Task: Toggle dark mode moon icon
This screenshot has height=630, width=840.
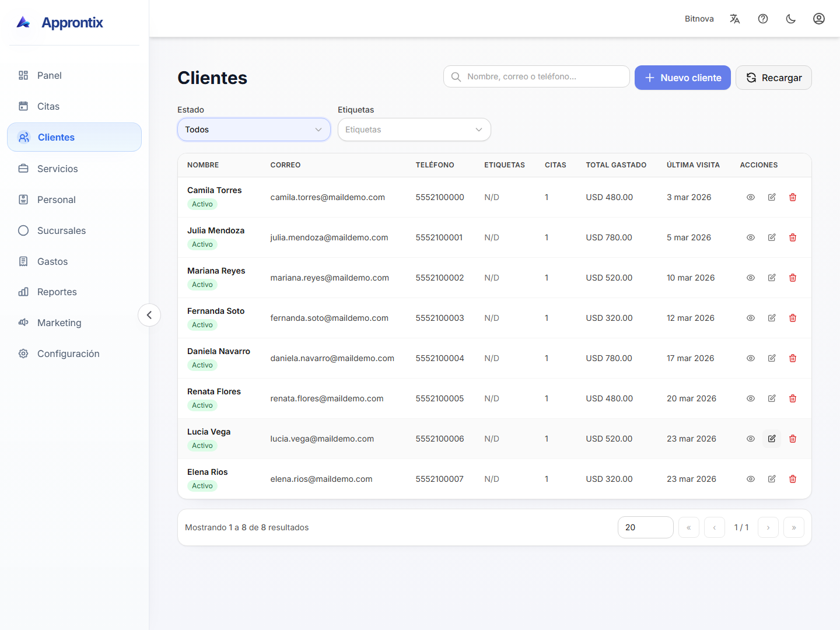Action: pyautogui.click(x=791, y=19)
